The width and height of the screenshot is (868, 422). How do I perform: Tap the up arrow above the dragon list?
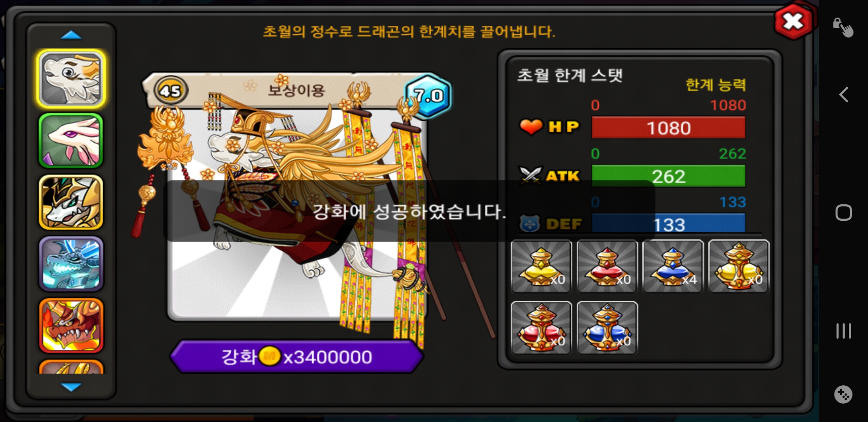(x=71, y=36)
